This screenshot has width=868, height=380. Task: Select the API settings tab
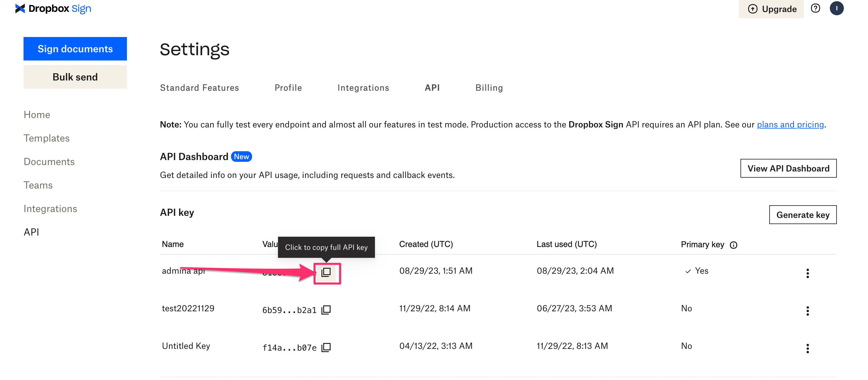[x=432, y=88]
